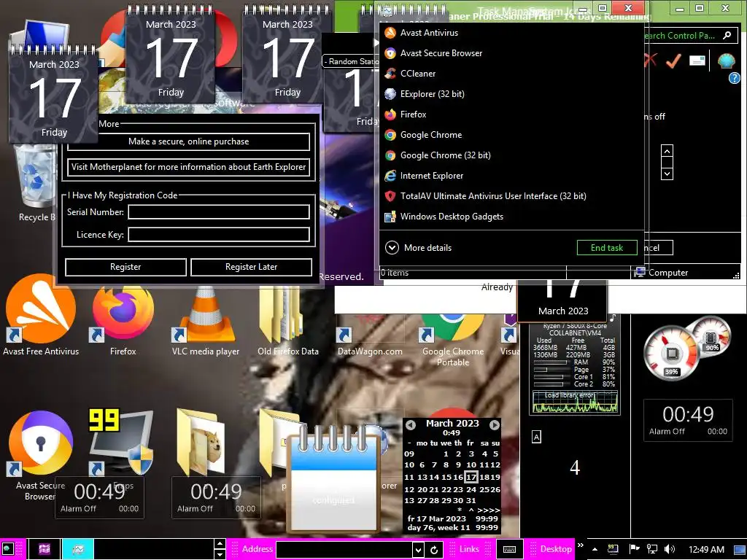Click the up arrow spinner in Control Panel window
This screenshot has height=560, width=747.
coord(667,151)
